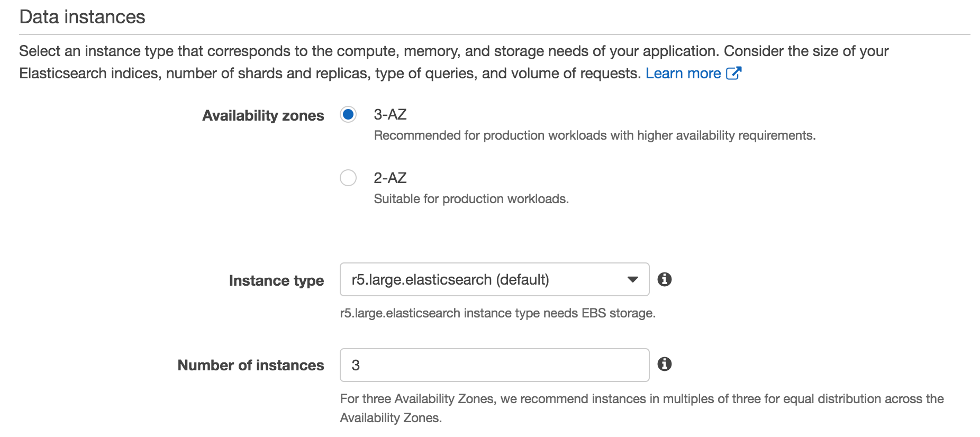
Task: Open the Instance type dropdown
Action: (x=494, y=279)
